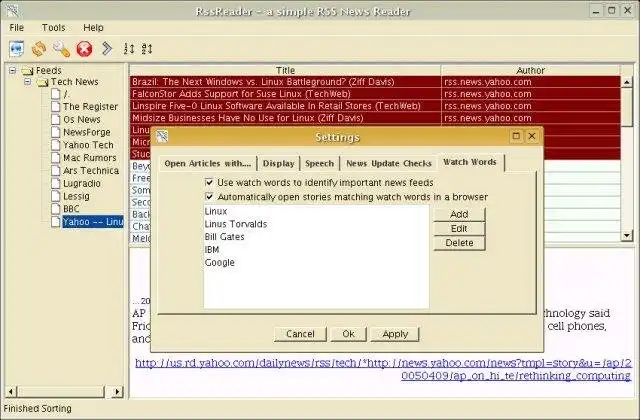Viewport: 640px width, 420px height.
Task: Select the Watch Words tab
Action: tap(470, 162)
